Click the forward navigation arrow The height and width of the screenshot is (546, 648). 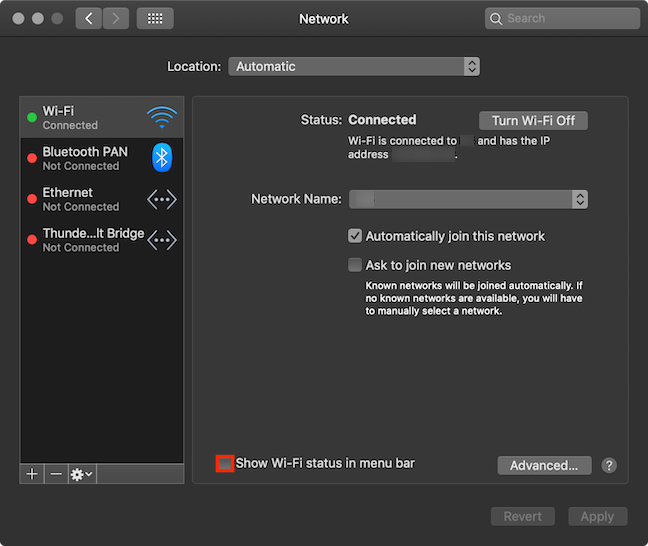(x=116, y=19)
